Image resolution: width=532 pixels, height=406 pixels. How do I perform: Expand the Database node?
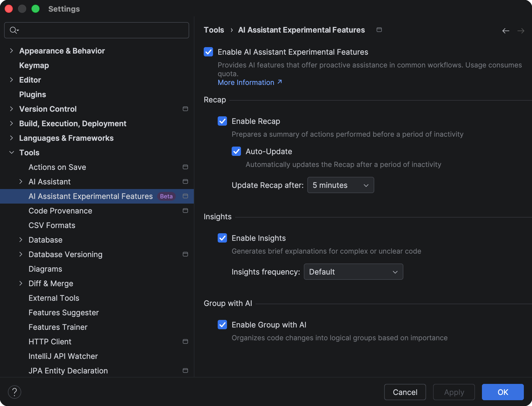(x=21, y=240)
